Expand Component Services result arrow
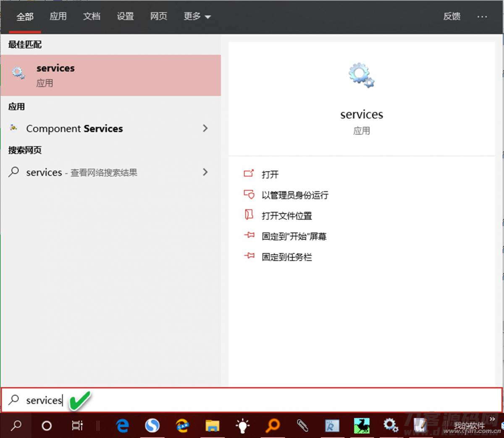The width and height of the screenshot is (504, 438). point(205,128)
